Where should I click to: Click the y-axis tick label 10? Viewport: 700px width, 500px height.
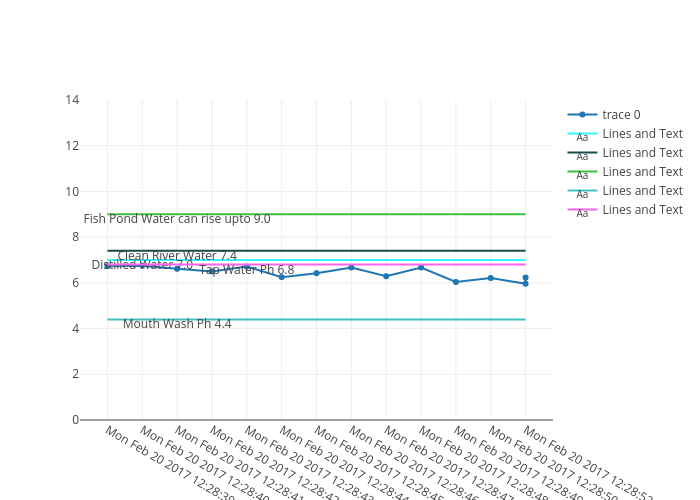[x=72, y=192]
